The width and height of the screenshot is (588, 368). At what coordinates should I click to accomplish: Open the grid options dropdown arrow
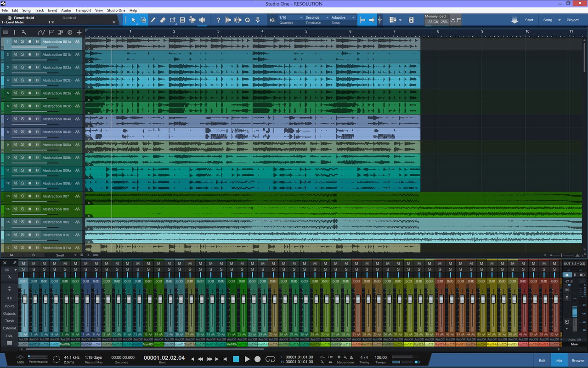(400, 20)
